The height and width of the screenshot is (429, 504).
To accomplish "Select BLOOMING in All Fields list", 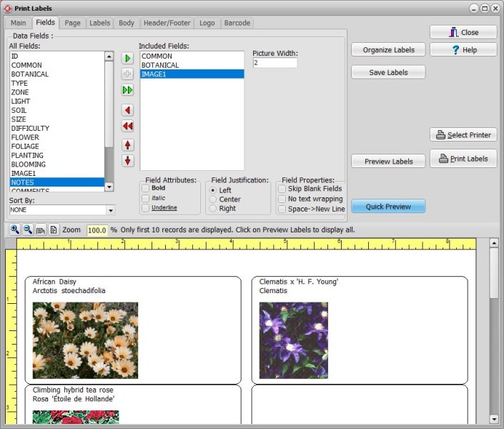I will pos(57,164).
